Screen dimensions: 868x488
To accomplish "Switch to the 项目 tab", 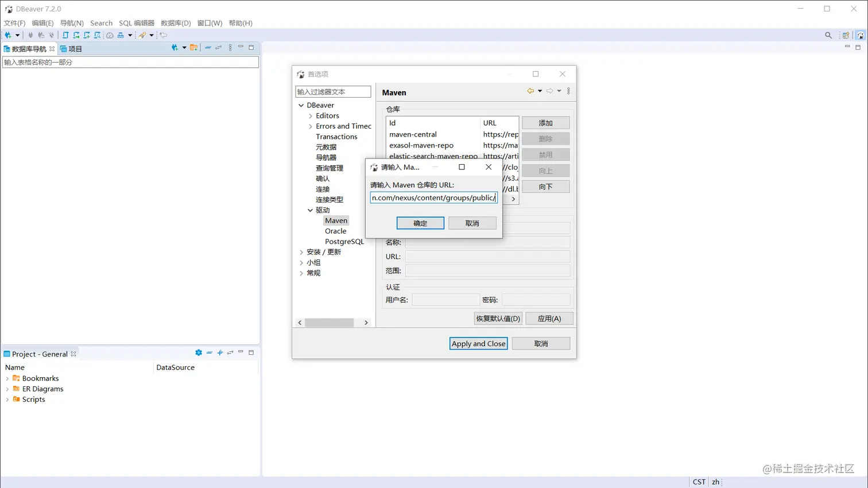I will pyautogui.click(x=71, y=49).
